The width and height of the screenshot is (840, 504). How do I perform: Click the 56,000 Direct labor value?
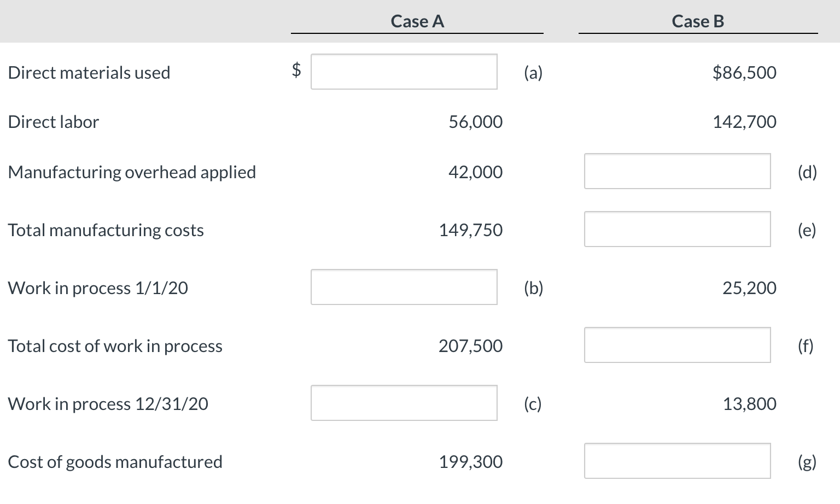coord(475,121)
